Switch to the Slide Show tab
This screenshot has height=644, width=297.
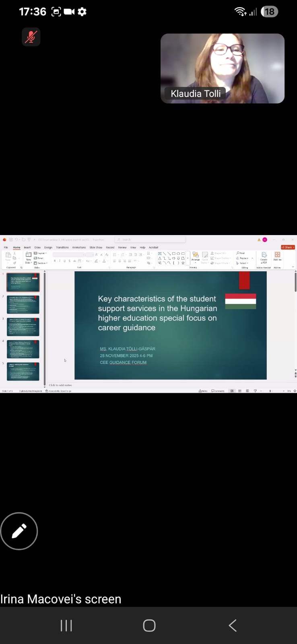96,248
